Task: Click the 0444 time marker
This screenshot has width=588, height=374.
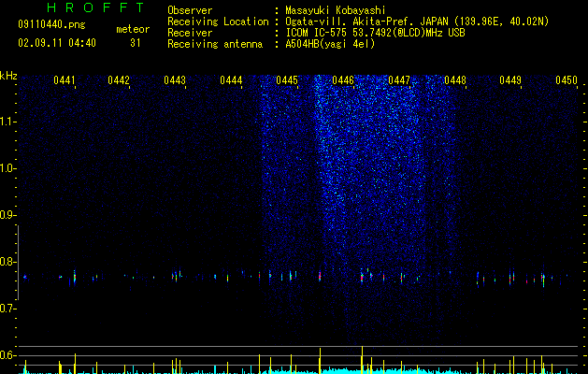Action: tap(231, 80)
